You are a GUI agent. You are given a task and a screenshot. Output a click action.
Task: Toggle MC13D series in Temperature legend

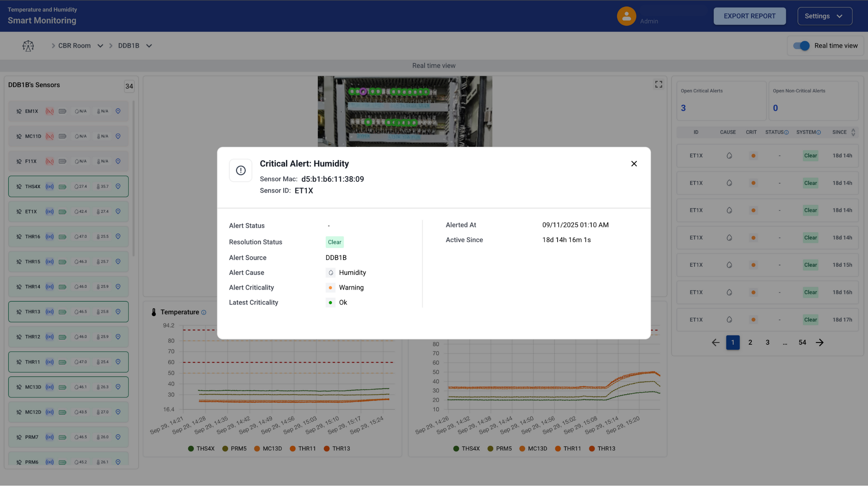[x=268, y=448]
